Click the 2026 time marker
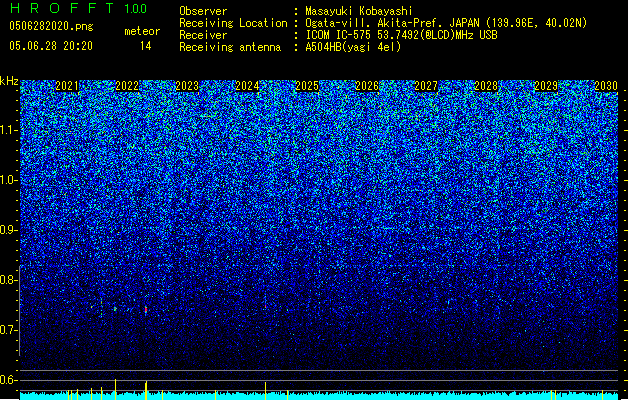This screenshot has width=629, height=400. [367, 86]
